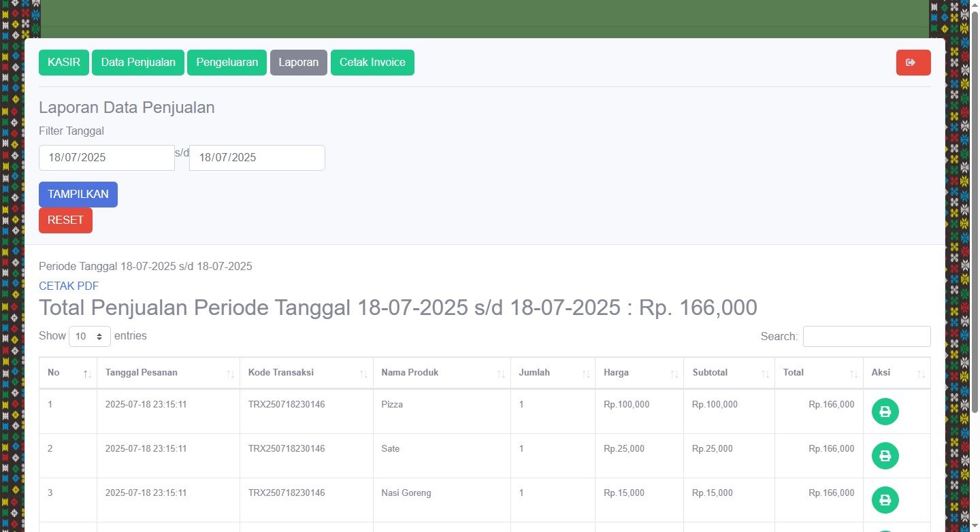This screenshot has width=980, height=532.
Task: Print invoice for the Sate row
Action: click(885, 456)
